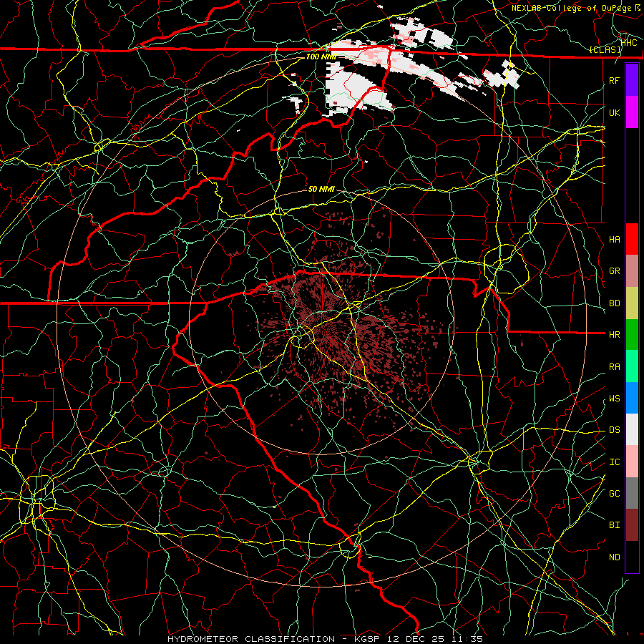Click the IC legend label

(614, 462)
